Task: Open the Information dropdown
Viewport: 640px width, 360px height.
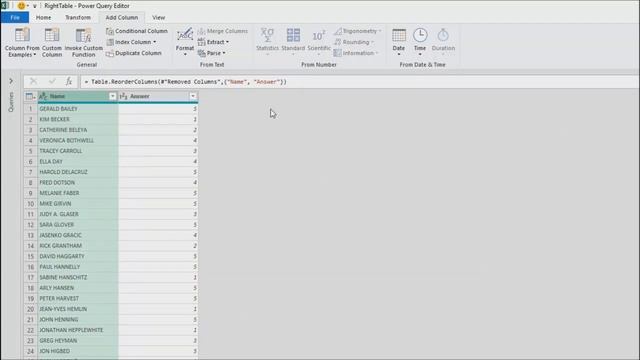Action: (356, 53)
